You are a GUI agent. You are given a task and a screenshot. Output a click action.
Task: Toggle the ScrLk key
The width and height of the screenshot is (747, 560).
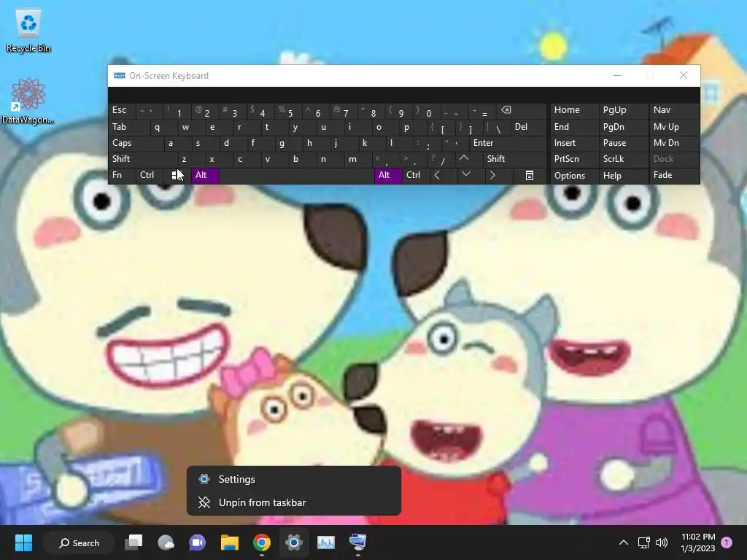point(624,159)
